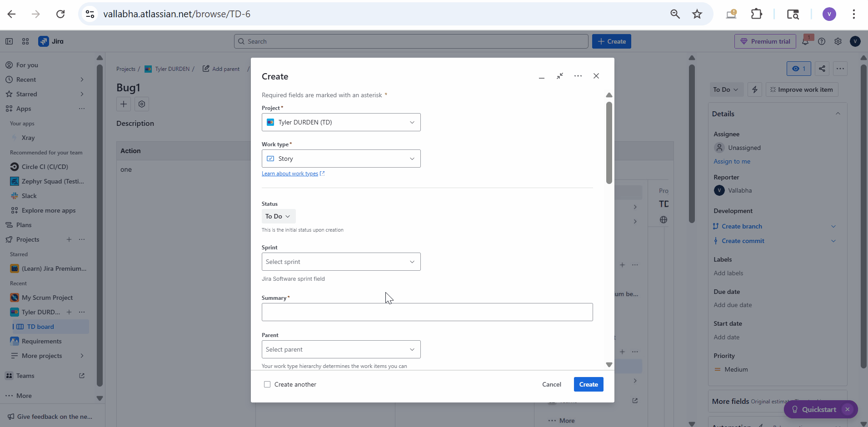Click the automation lightning bolt icon
Viewport: 868px width, 427px height.
click(755, 89)
